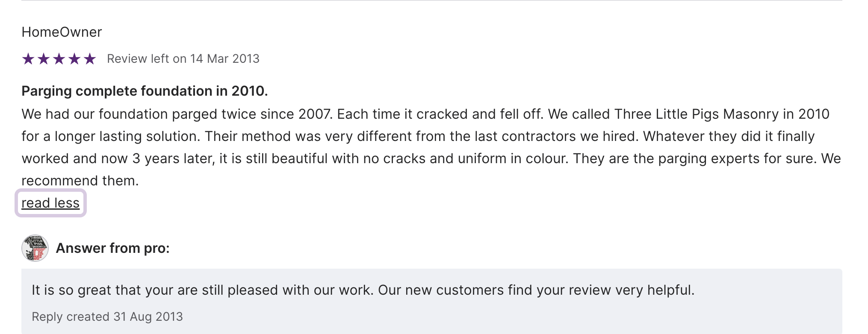Click the 'Answer from pro:' heading
This screenshot has height=334, width=868.
pyautogui.click(x=112, y=248)
